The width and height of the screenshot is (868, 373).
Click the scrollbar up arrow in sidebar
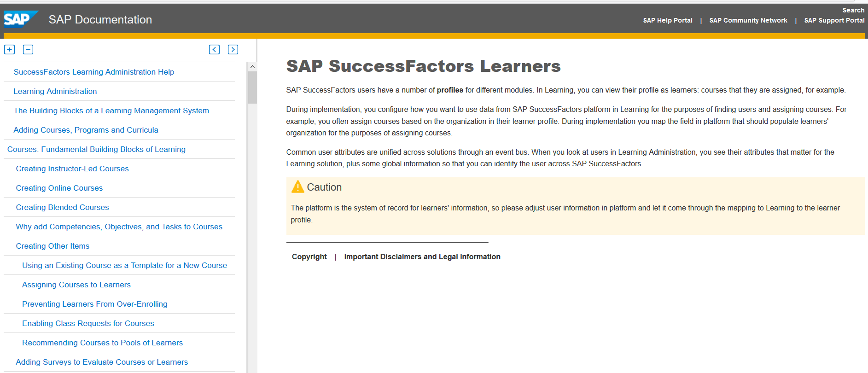coord(252,67)
